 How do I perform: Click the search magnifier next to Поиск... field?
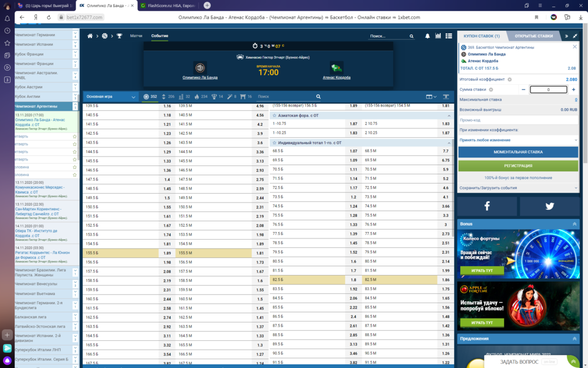412,37
